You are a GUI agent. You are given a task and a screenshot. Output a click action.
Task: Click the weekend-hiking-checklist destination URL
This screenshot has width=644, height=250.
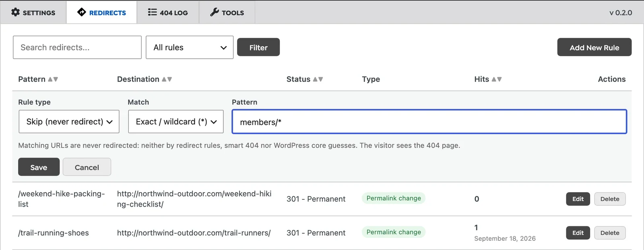(x=194, y=199)
